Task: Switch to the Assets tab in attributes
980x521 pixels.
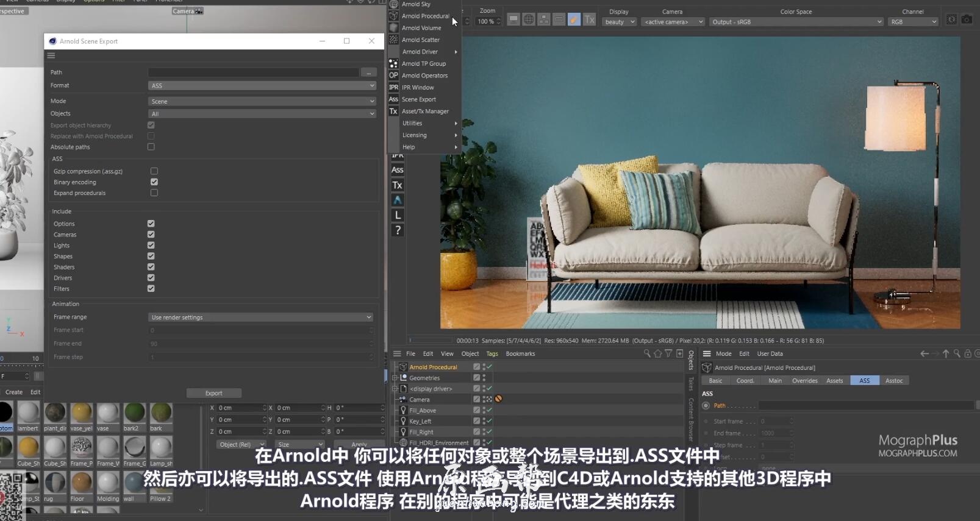Action: (834, 381)
